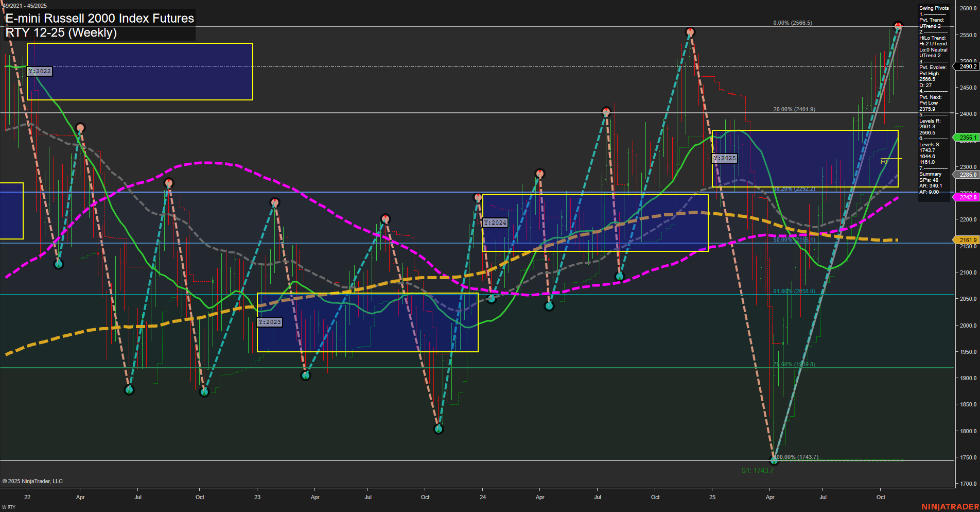Viewport: 980px width, 512px height.
Task: Select the Y:2025 range label
Action: 724,159
